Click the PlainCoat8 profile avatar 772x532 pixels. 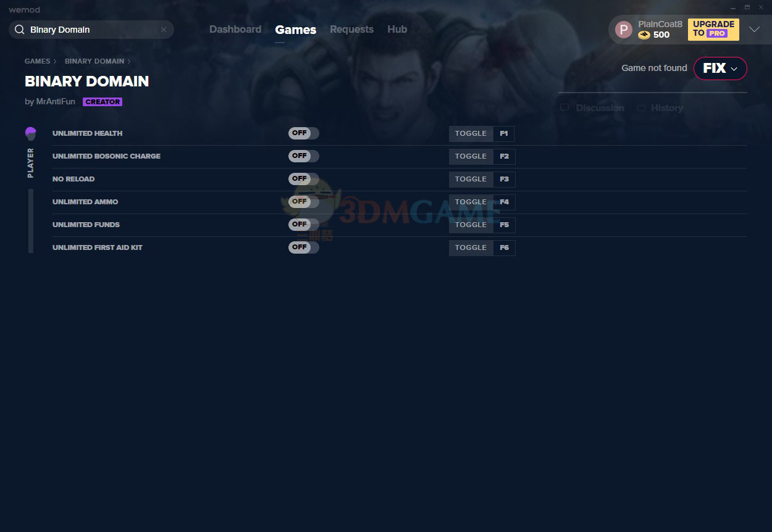[x=624, y=30]
